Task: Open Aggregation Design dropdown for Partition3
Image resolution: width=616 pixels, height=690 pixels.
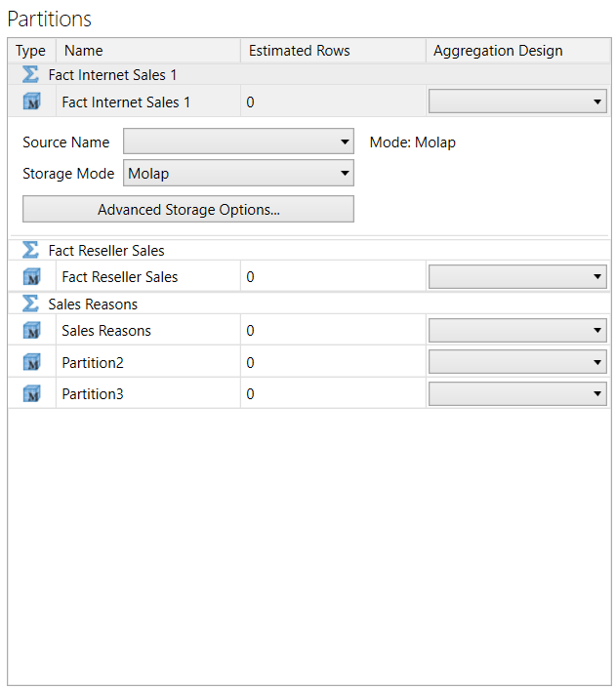Action: click(x=517, y=394)
